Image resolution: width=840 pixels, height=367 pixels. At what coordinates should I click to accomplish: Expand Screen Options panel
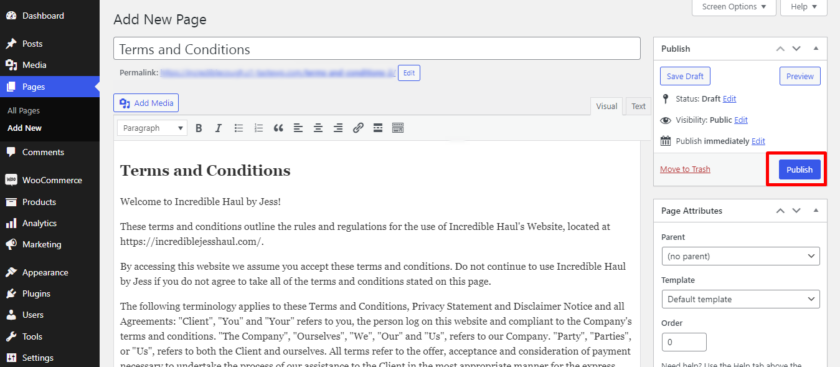point(734,7)
